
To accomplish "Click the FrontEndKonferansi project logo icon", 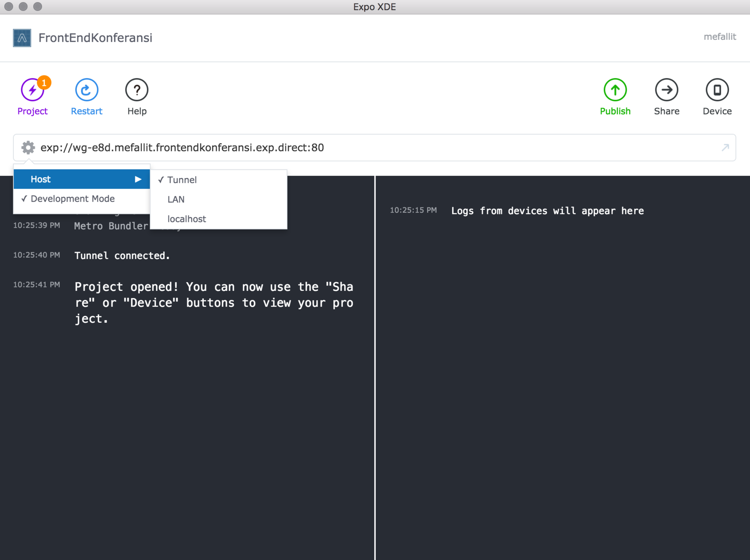I will click(x=22, y=38).
